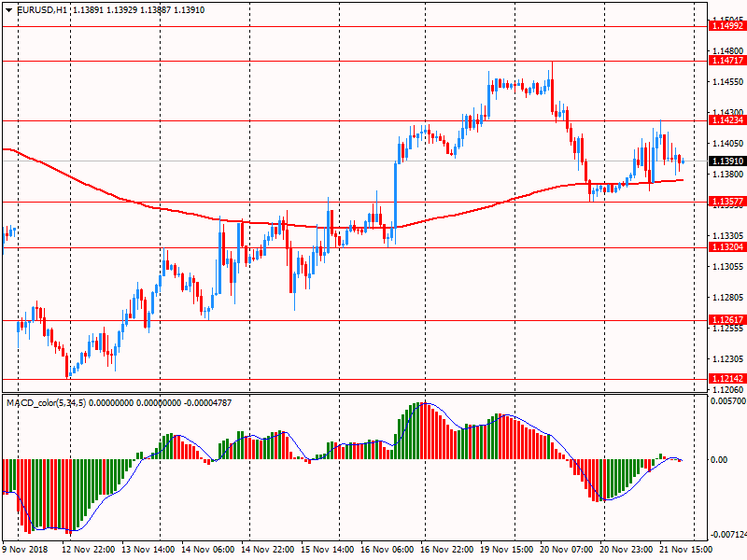Select the 1.12142 red price level label

point(727,379)
